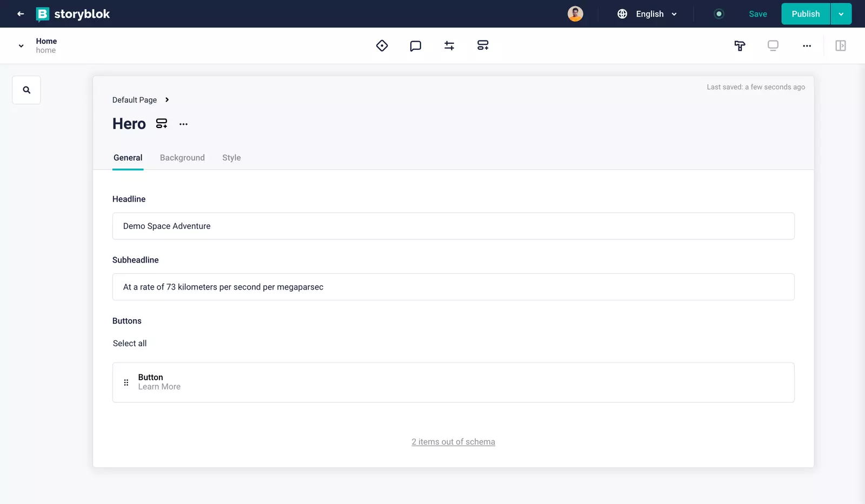
Task: Click the Headline input field
Action: coord(453,226)
